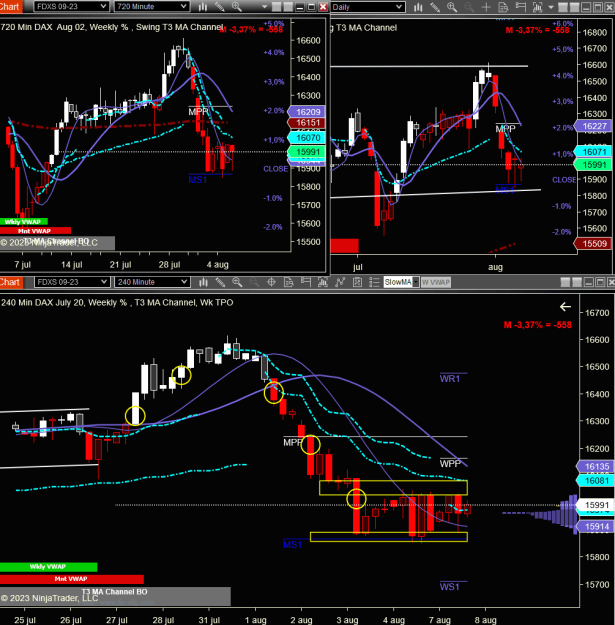Click zoom in magnifier on 720 Minute chart
Image resolution: width=615 pixels, height=625 pixels.
237,7
